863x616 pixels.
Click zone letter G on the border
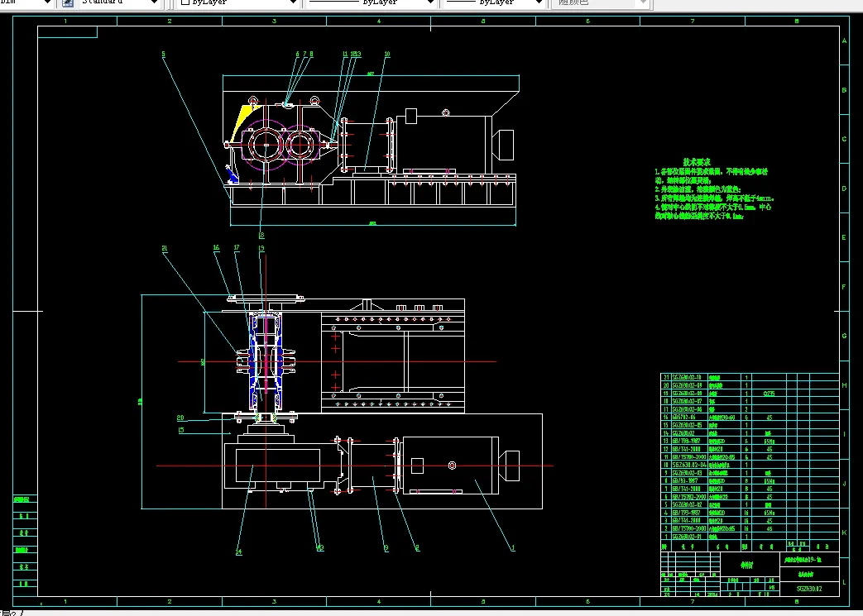coord(844,336)
